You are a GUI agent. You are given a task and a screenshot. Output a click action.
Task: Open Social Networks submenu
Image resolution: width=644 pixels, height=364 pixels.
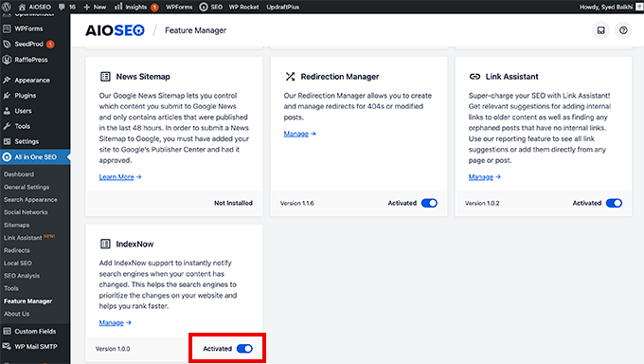click(x=26, y=212)
